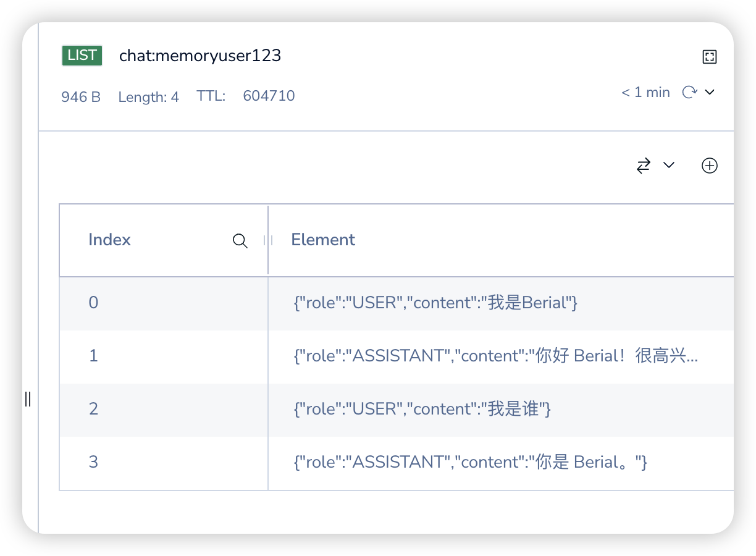
Task: Expand the auto-refresh options chevron
Action: point(710,93)
